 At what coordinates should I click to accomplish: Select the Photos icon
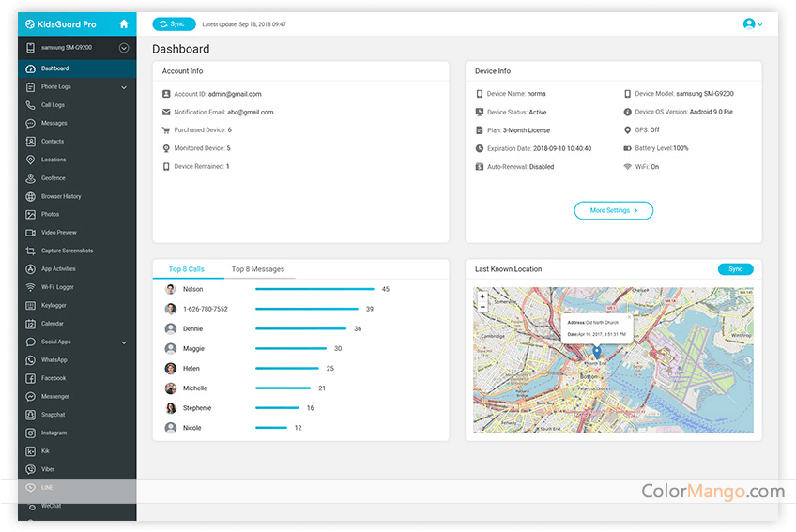[30, 215]
